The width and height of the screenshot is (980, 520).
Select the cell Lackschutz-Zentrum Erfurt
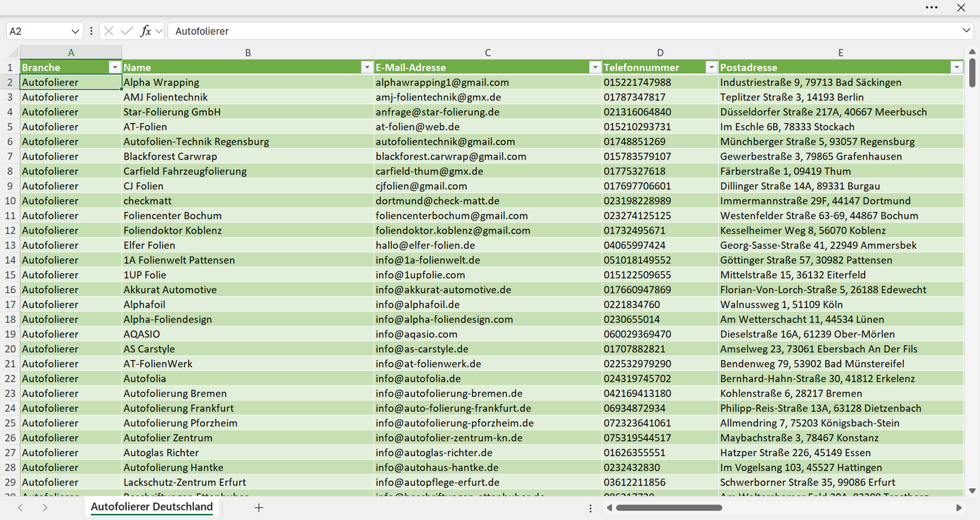click(x=248, y=483)
